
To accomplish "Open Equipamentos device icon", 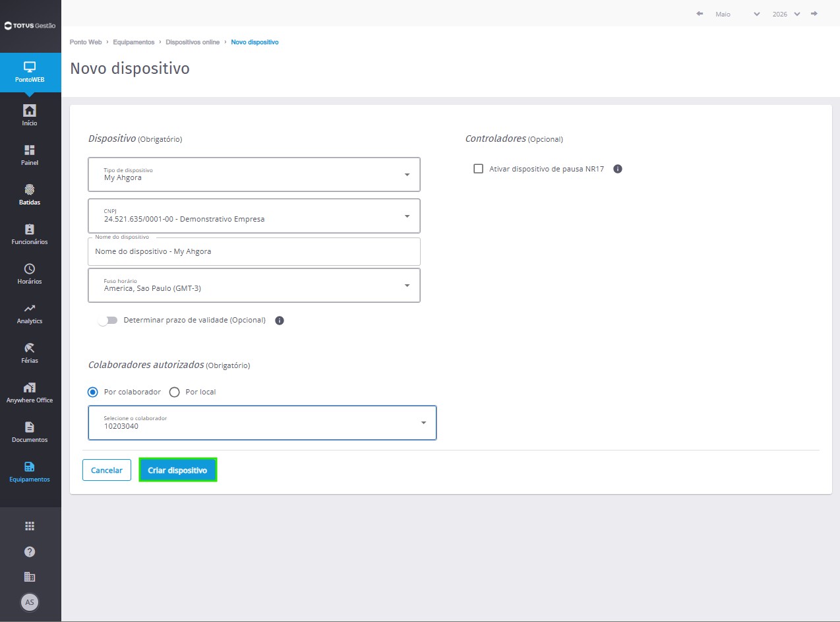I will point(29,466).
